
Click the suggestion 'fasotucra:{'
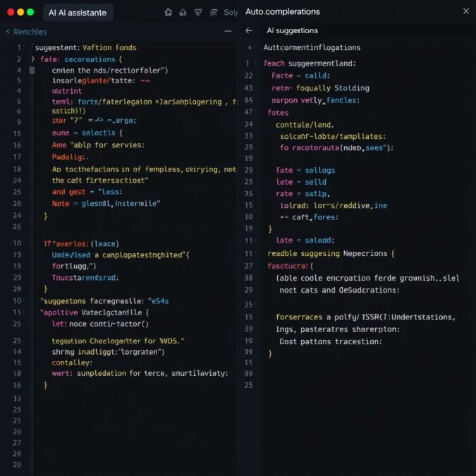tap(290, 267)
